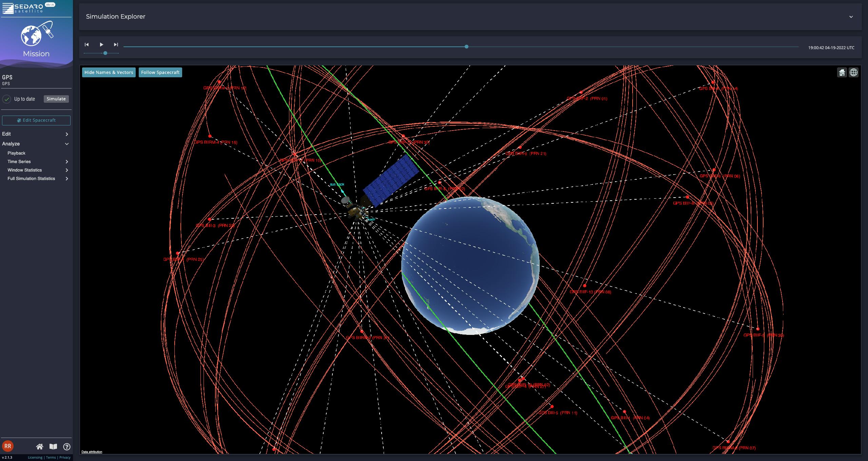Click the Up to date status checkmark
This screenshot has height=461, width=868.
pos(7,99)
